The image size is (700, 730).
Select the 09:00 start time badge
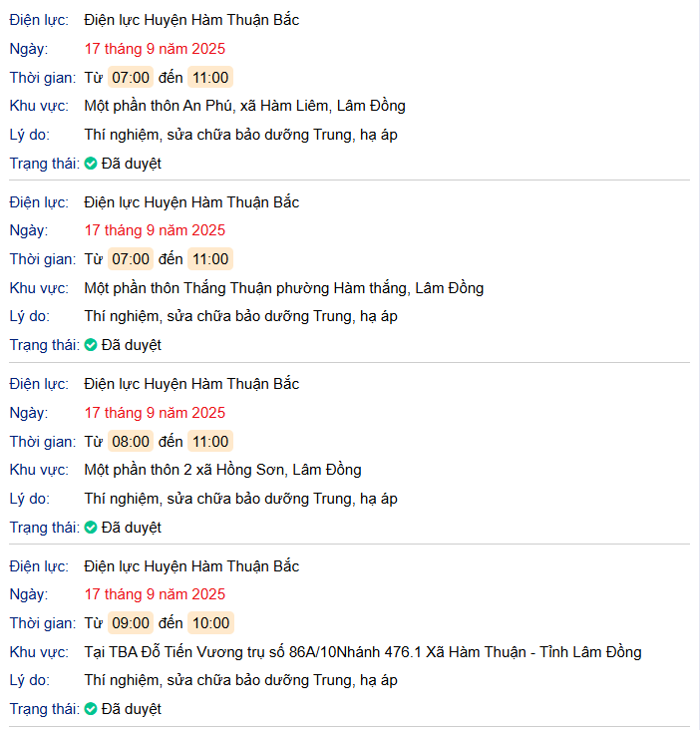(x=131, y=623)
